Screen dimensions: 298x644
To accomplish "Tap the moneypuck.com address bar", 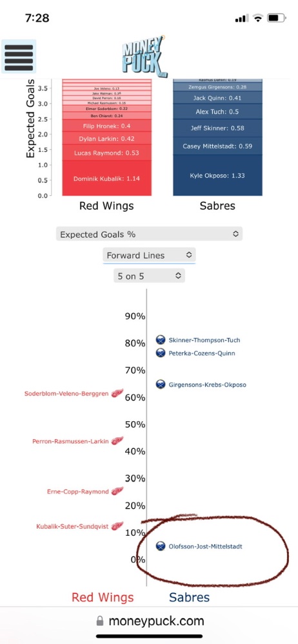I will click(x=150, y=621).
